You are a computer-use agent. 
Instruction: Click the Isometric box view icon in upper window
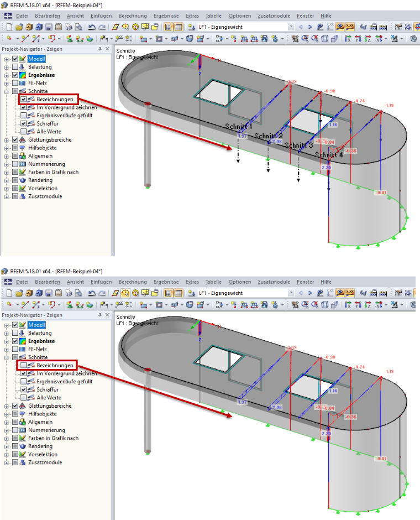coord(325,39)
